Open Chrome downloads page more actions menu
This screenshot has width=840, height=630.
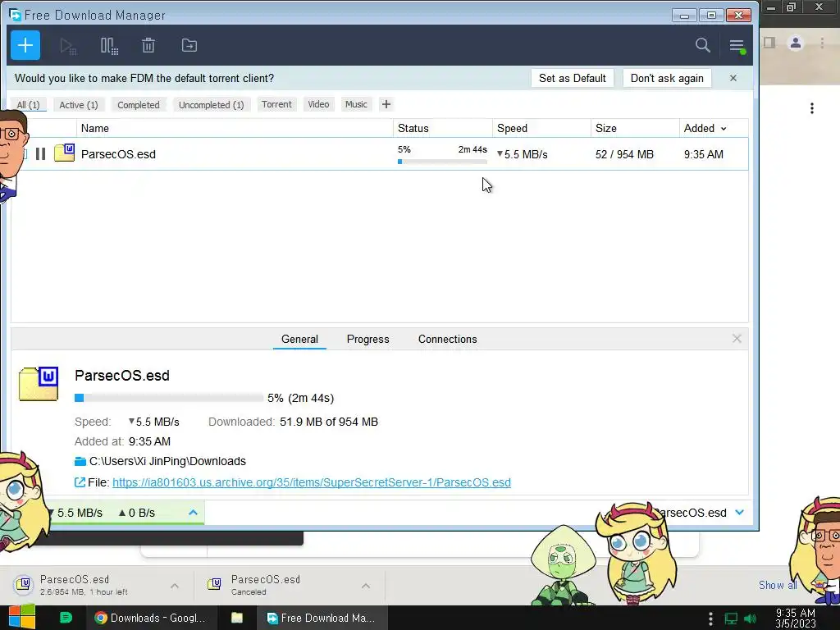[812, 108]
